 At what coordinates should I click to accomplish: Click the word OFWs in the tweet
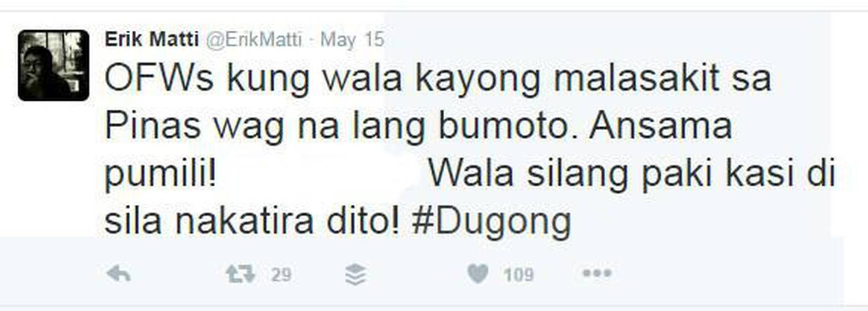(x=159, y=79)
